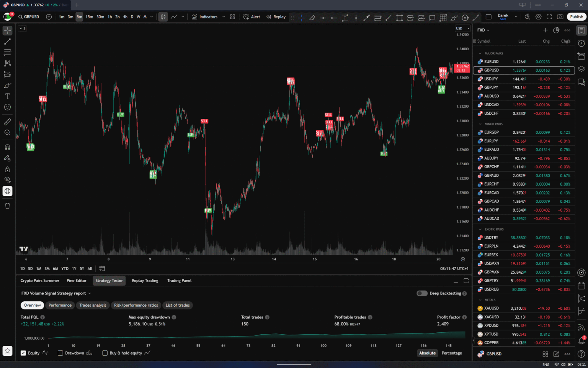Activate the Text tool
588x368 pixels.
point(8,96)
